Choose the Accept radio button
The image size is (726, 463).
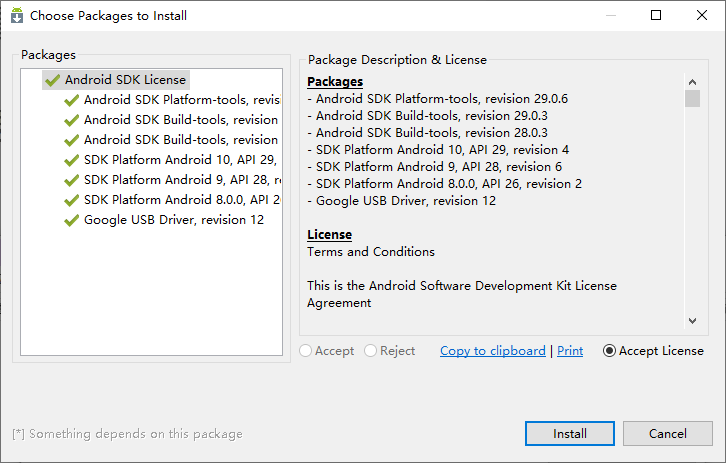[x=326, y=351]
